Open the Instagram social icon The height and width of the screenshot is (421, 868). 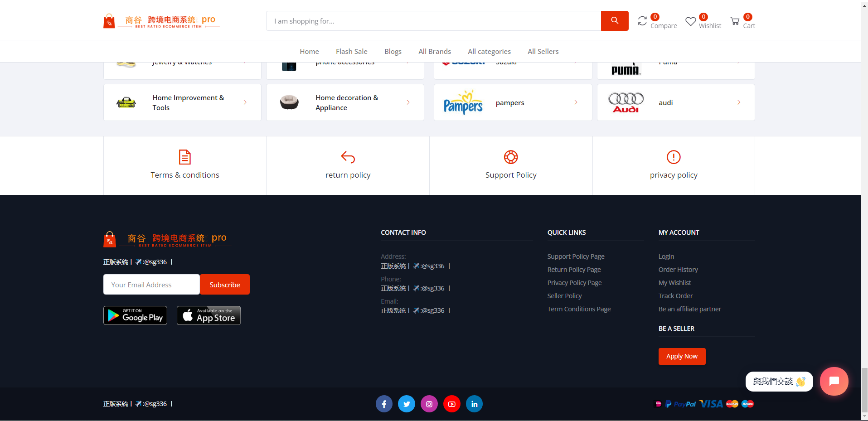coord(429,403)
